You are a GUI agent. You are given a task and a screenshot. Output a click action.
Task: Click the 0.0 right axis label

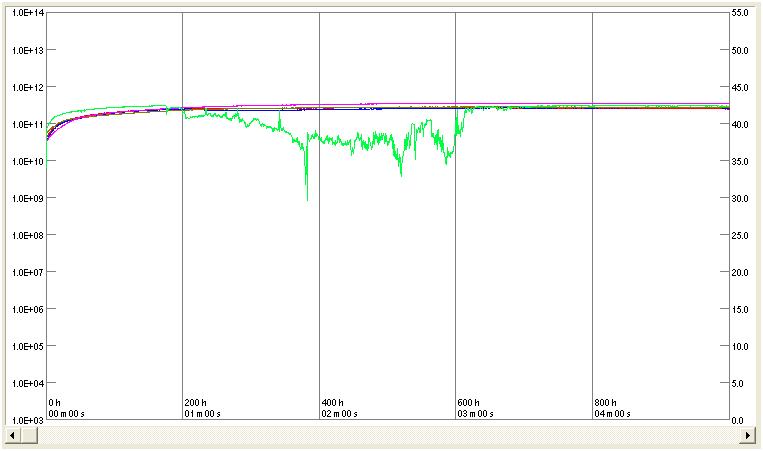[x=738, y=420]
